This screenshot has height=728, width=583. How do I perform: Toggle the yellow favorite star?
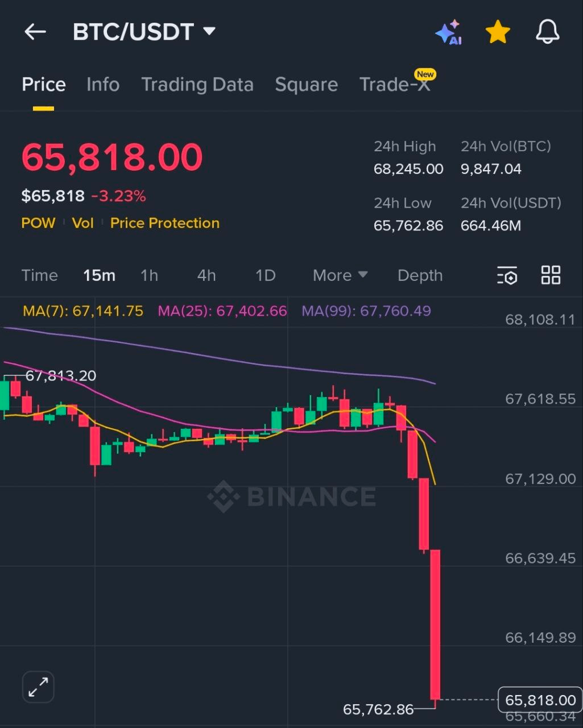coord(498,32)
